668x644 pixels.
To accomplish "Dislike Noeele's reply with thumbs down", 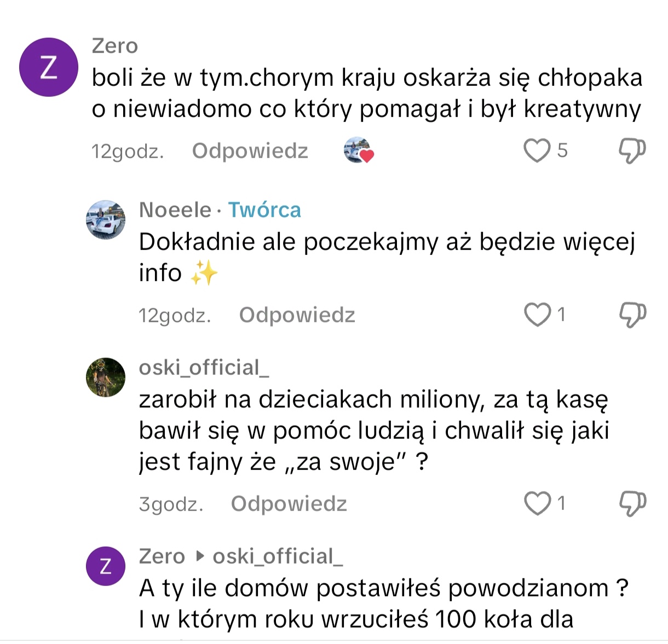I will [x=632, y=315].
